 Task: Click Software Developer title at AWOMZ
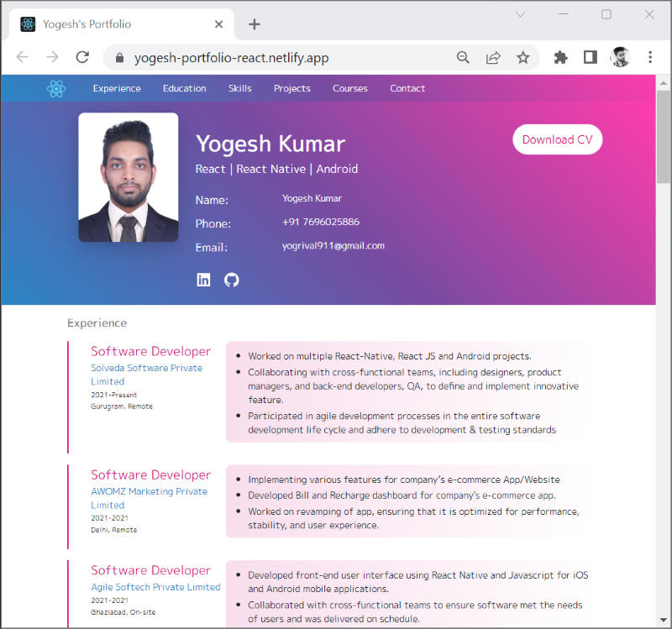pos(150,474)
